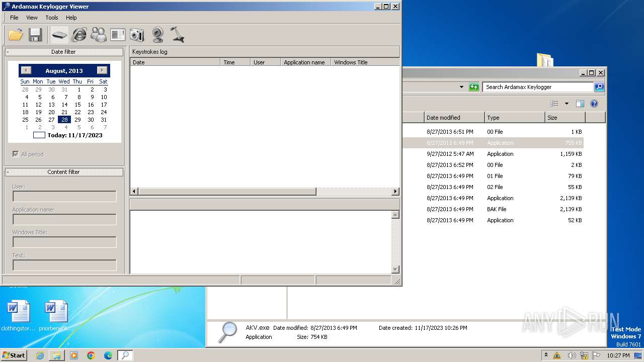This screenshot has width=644, height=362.
Task: Toggle the All period checkbox
Action: 16,154
